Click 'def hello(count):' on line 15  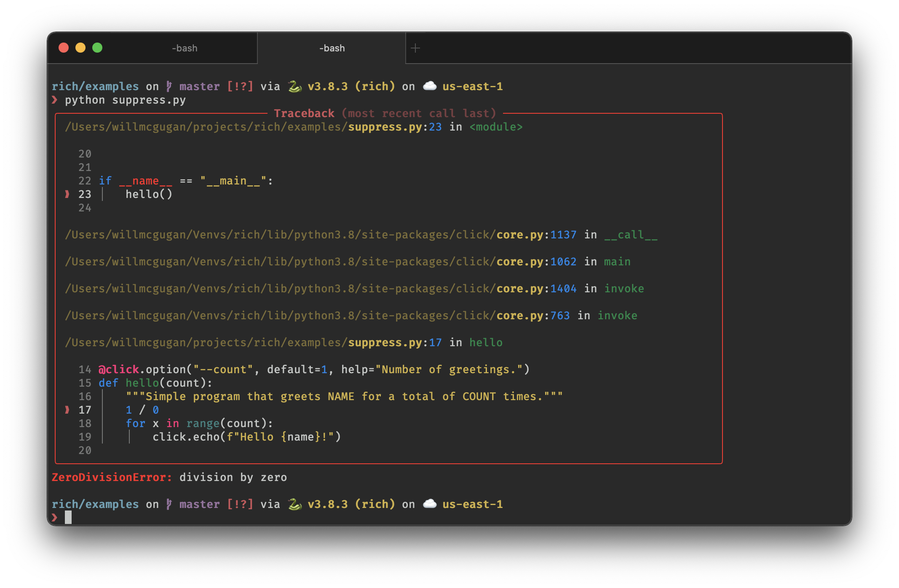(x=155, y=383)
